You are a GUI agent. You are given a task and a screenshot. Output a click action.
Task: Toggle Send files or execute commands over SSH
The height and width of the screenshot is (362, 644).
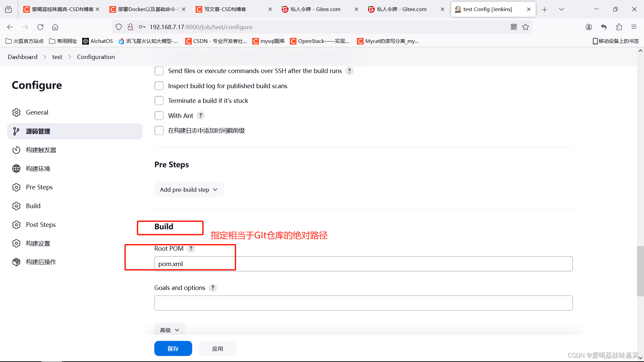[159, 71]
